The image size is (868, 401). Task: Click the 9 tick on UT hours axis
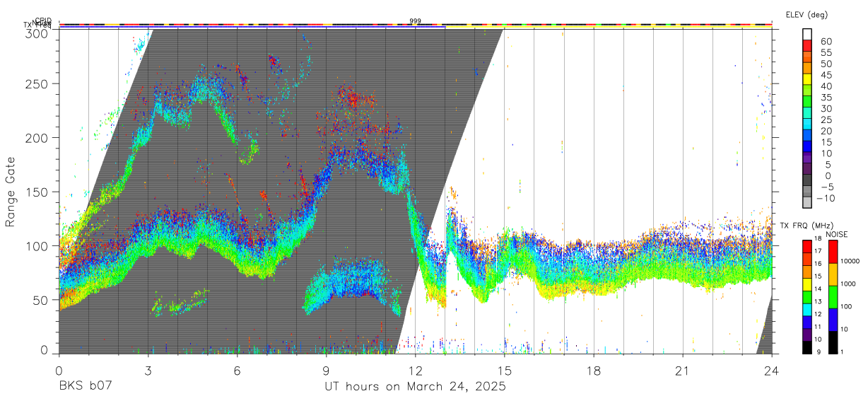tap(327, 371)
